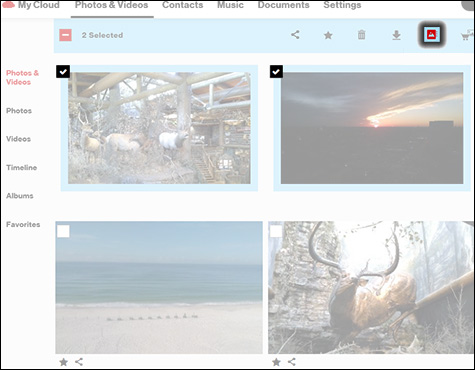475x370 pixels.
Task: Select Photos & Videos in the sidebar
Action: (x=22, y=77)
